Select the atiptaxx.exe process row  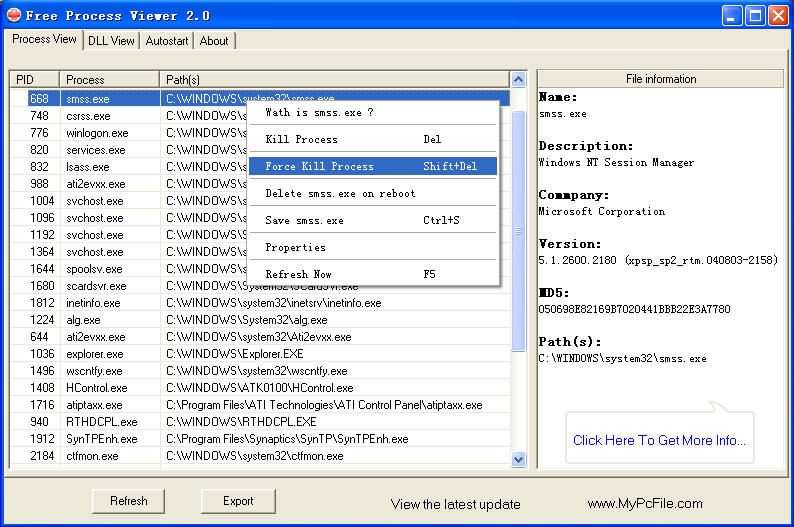point(260,405)
